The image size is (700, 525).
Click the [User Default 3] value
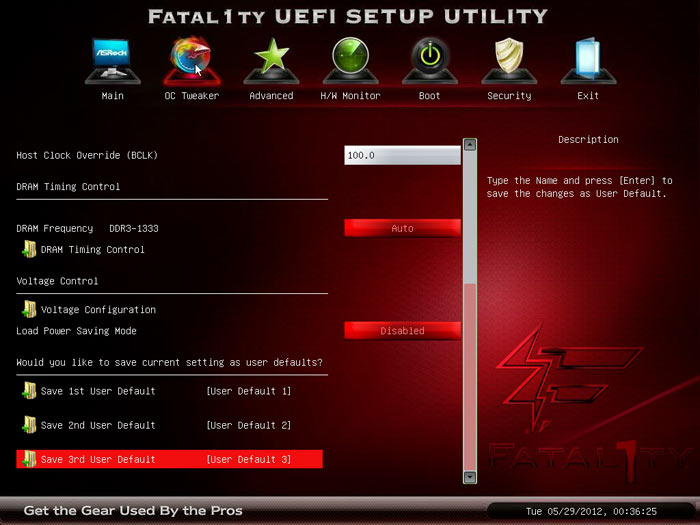249,459
